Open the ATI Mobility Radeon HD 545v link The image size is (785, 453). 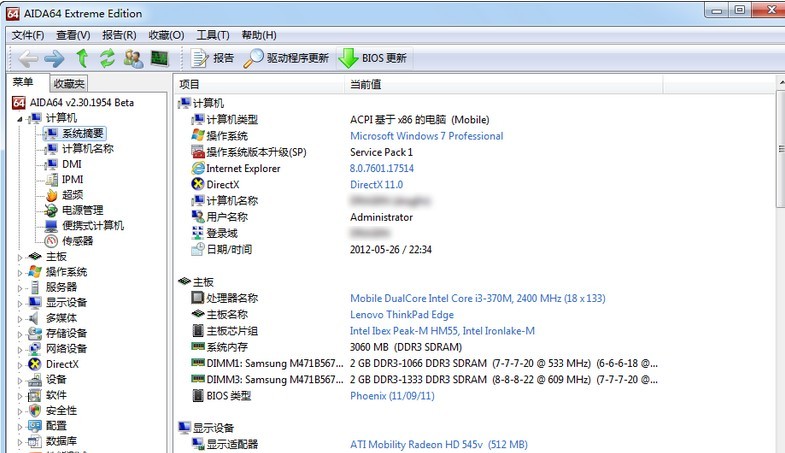pos(439,444)
